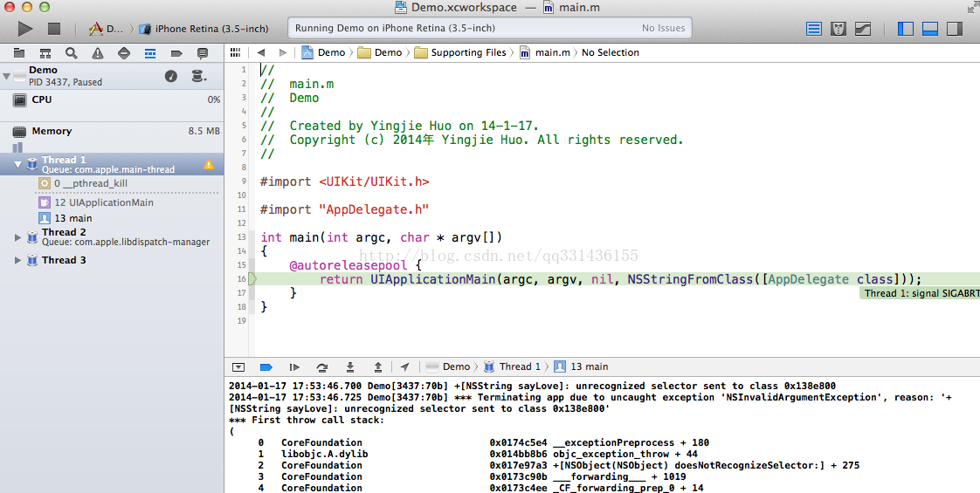980x493 pixels.
Task: Toggle breakpoints activation in debug bar
Action: 266,367
